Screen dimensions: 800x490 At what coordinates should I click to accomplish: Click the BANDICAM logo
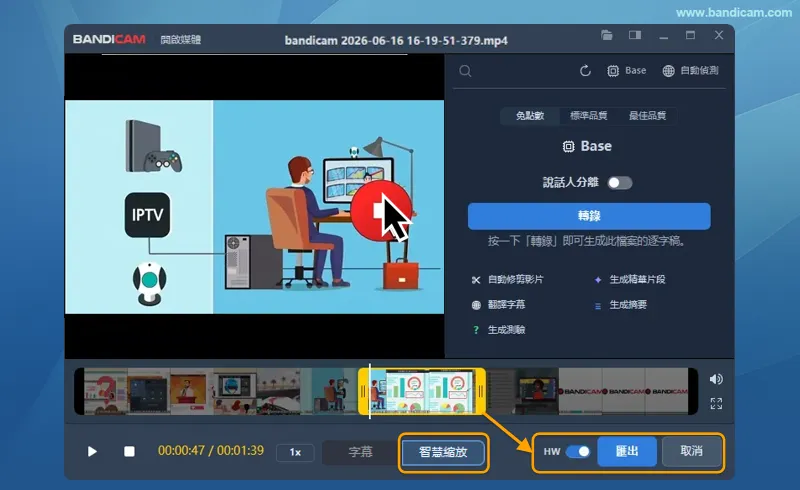tap(109, 39)
